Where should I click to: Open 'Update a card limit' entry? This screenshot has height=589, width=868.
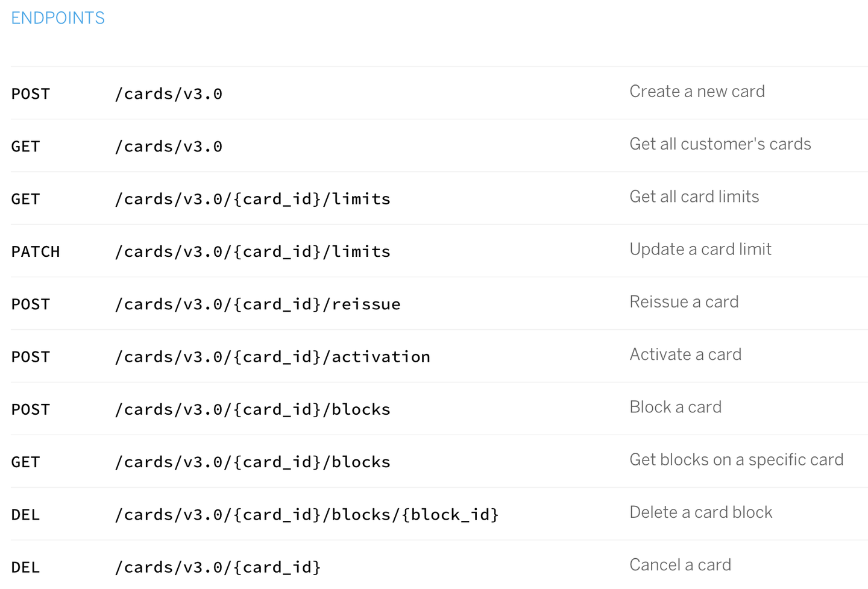tap(700, 249)
